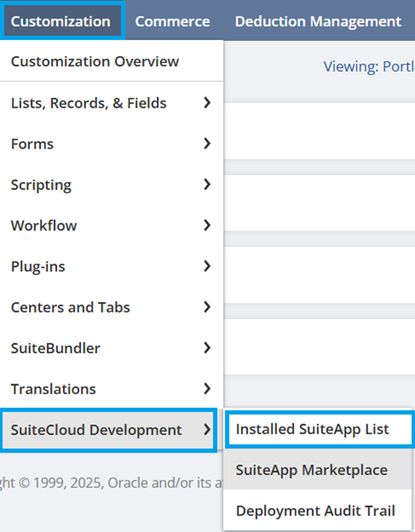The width and height of the screenshot is (415, 532).
Task: Open the Plug-ins submenu item
Action: pos(111,266)
